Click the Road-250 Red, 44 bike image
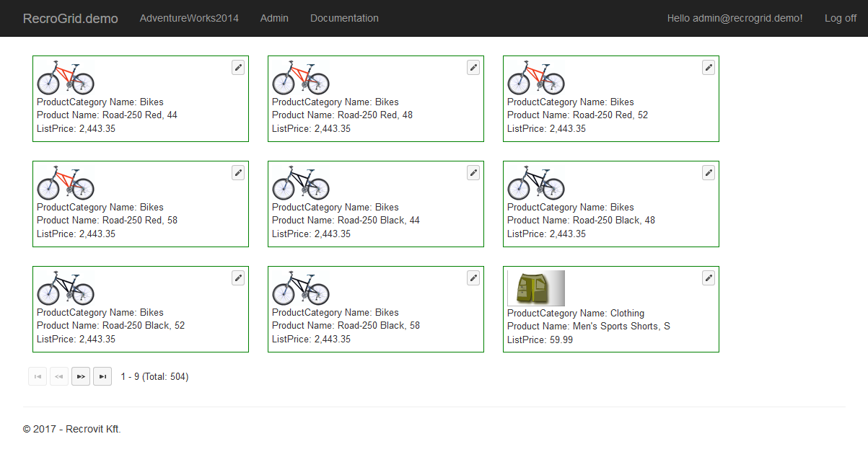The width and height of the screenshot is (868, 457). (66, 77)
